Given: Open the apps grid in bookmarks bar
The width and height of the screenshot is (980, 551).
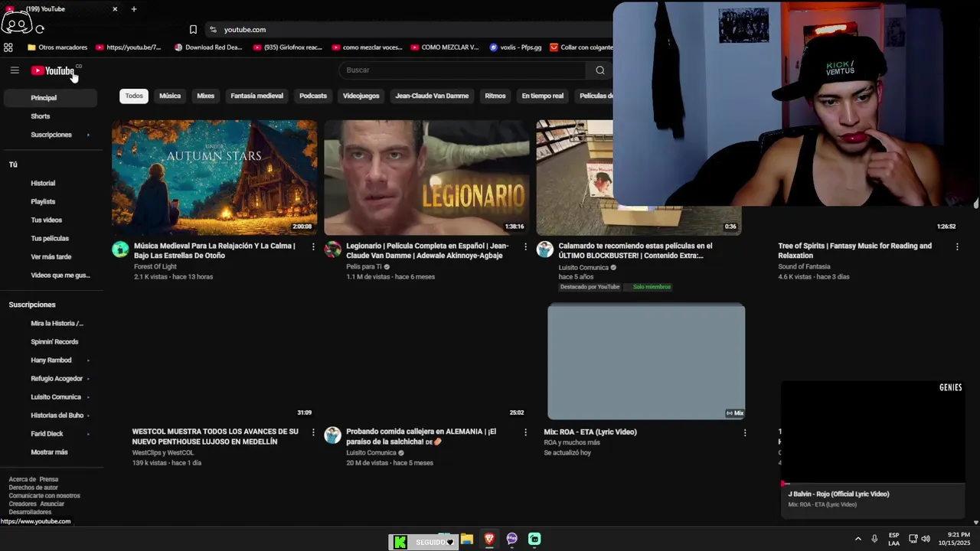Looking at the screenshot, I should point(8,47).
